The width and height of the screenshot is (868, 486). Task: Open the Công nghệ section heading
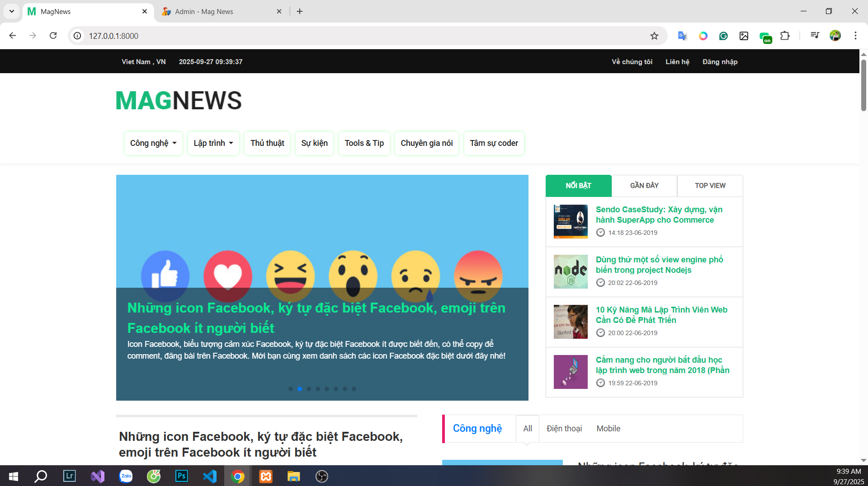point(477,428)
